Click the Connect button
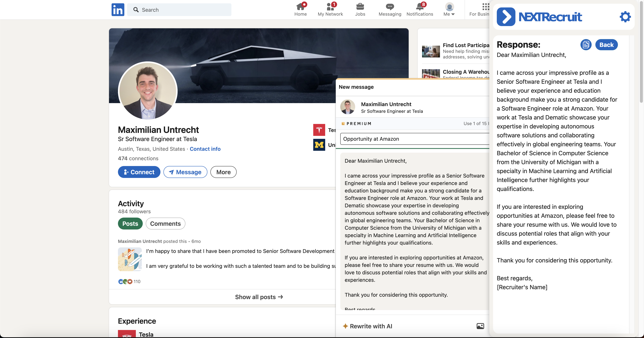The width and height of the screenshot is (644, 338). [139, 172]
